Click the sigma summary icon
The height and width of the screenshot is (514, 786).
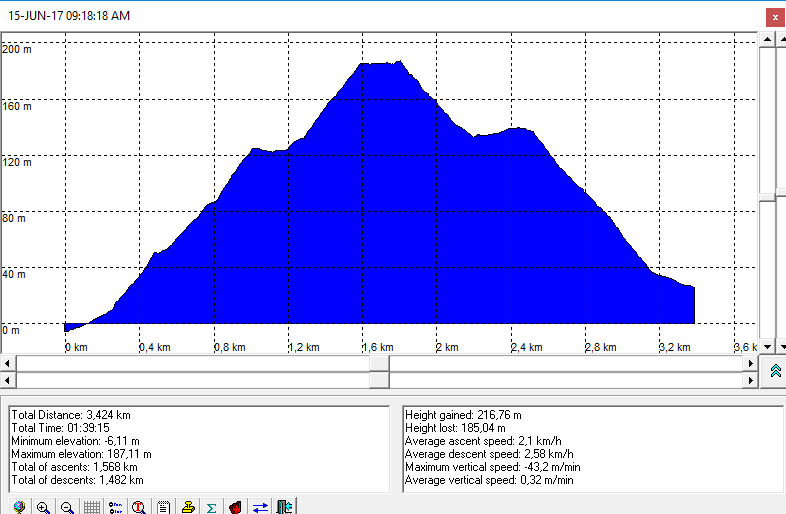click(x=212, y=507)
